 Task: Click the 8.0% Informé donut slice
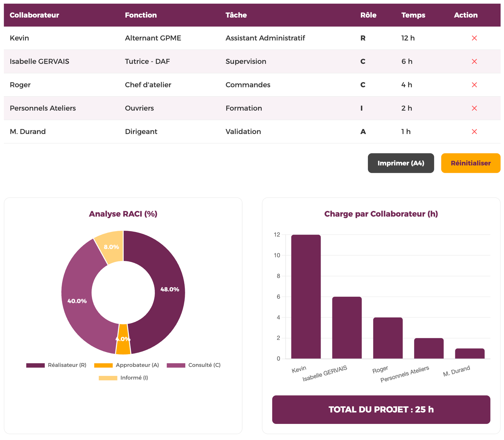111,247
